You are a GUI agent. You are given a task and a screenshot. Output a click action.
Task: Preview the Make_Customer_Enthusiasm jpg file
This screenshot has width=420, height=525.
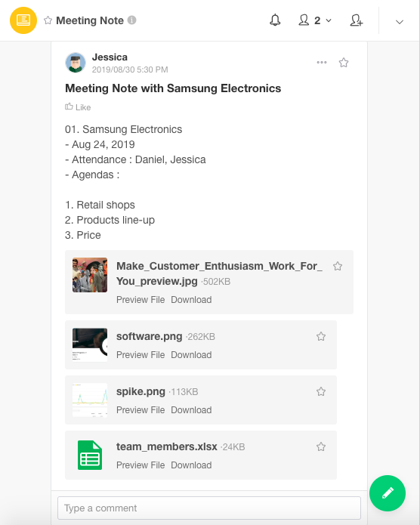pyautogui.click(x=141, y=299)
